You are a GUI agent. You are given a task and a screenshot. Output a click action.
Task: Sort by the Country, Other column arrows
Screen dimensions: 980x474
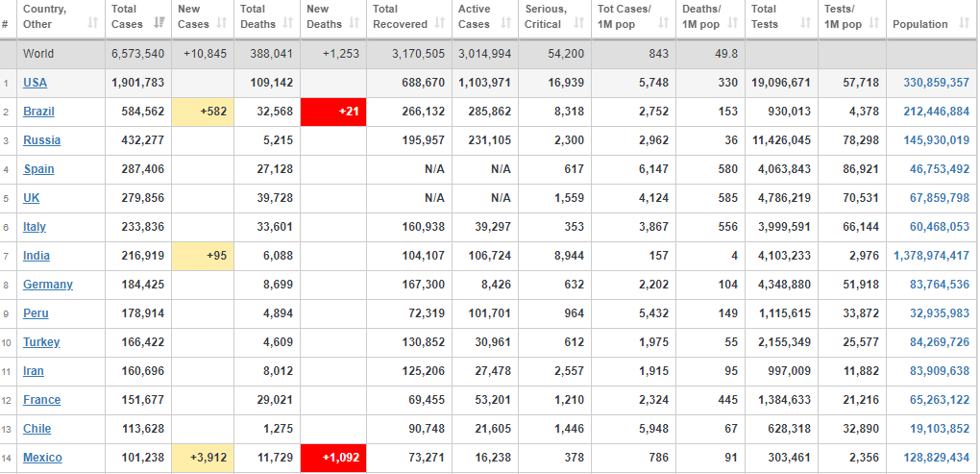93,24
